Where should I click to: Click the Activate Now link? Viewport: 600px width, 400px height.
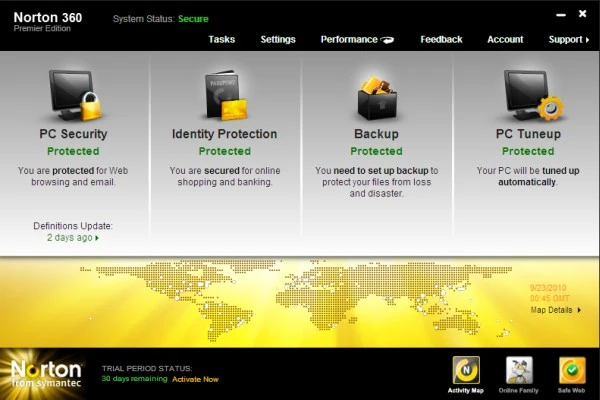click(x=194, y=379)
